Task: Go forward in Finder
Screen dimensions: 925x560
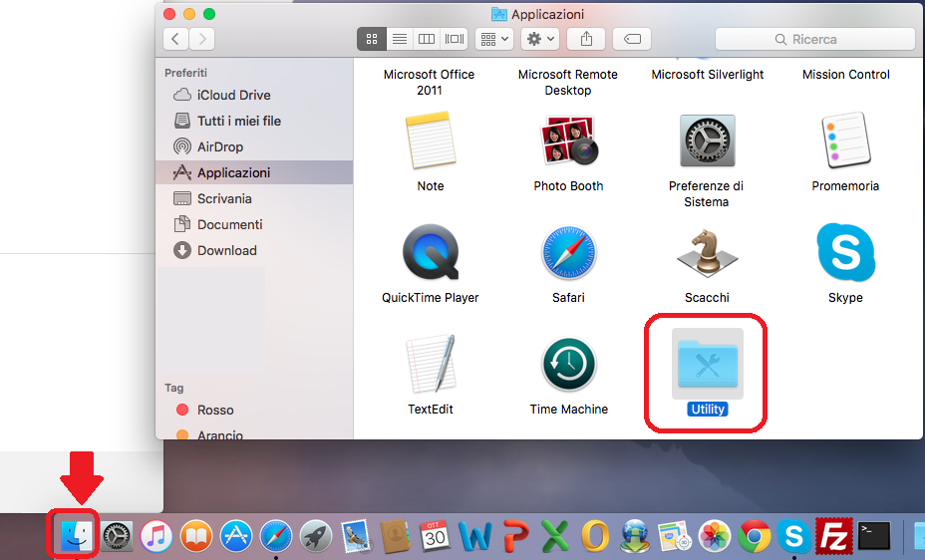Action: click(201, 39)
